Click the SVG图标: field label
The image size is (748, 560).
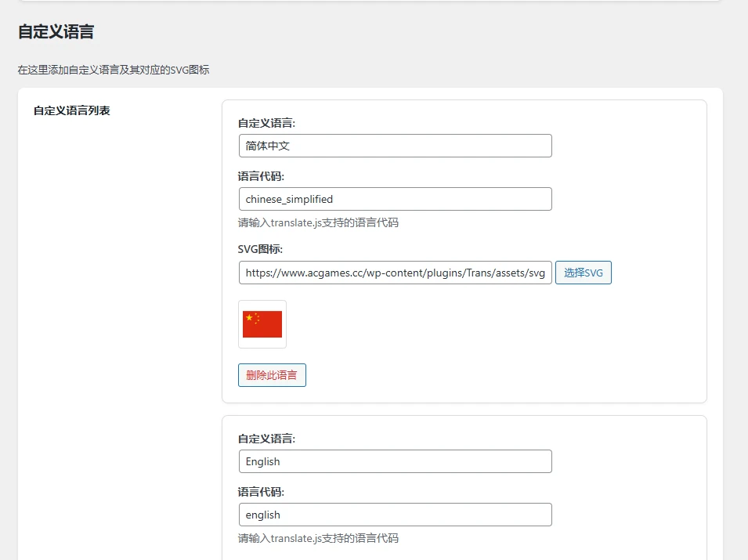tap(260, 249)
